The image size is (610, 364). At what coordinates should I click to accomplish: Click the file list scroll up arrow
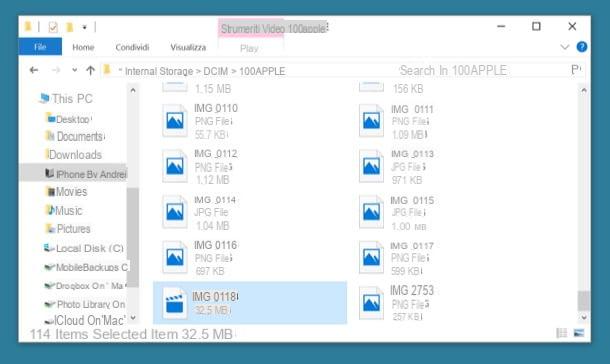(x=584, y=90)
